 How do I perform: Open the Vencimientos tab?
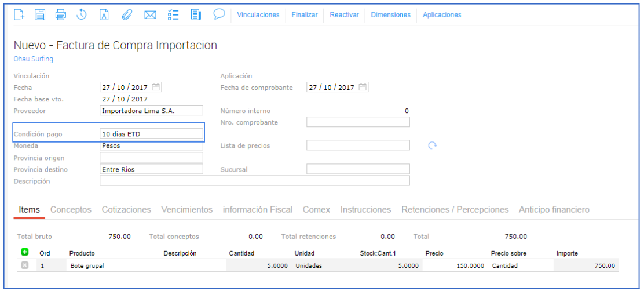(187, 210)
